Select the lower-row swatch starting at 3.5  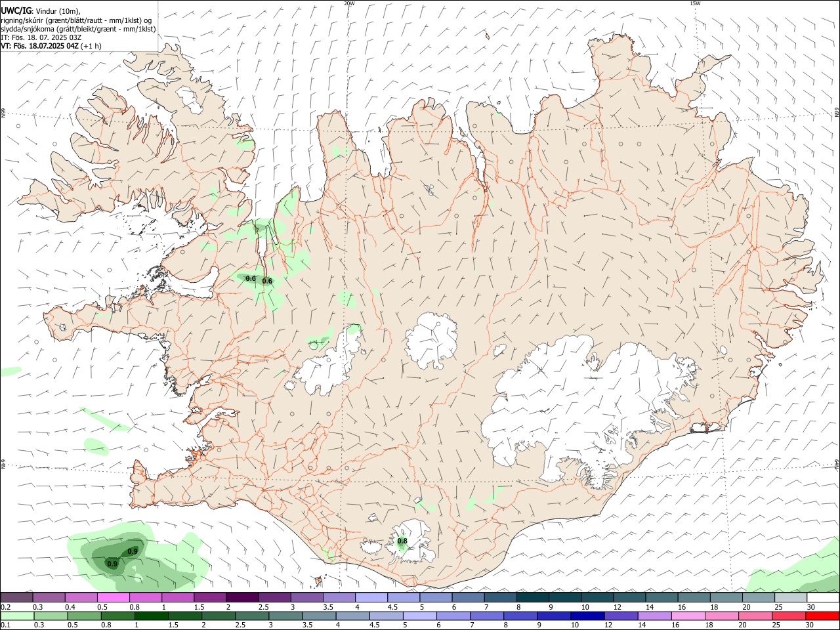[319, 616]
